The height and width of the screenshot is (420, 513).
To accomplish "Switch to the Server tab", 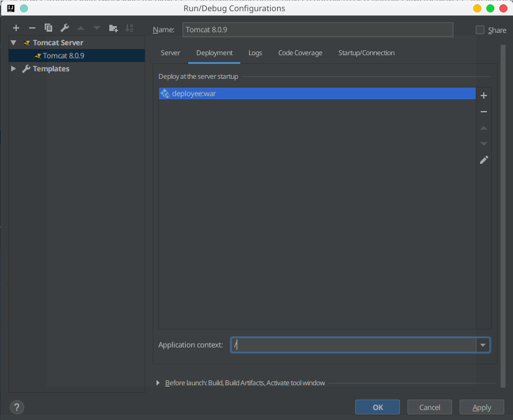I will point(170,53).
